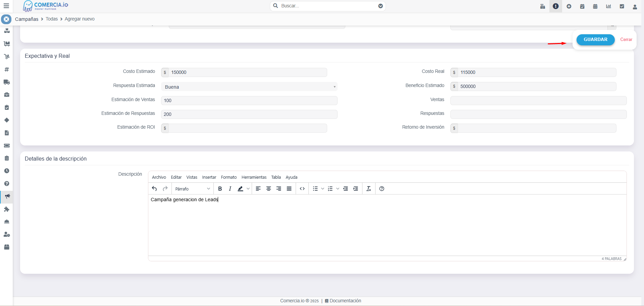Open the user profile icon
This screenshot has width=644, height=306.
(x=635, y=6)
